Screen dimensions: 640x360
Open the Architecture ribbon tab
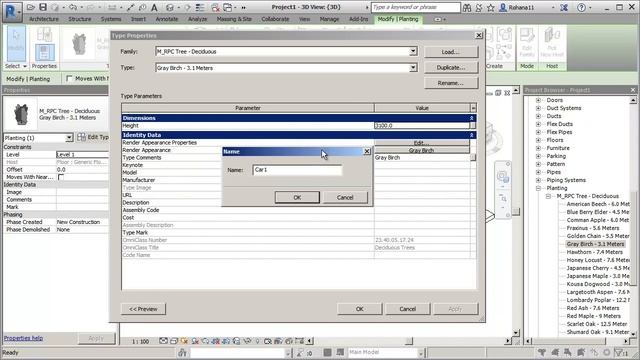click(44, 19)
